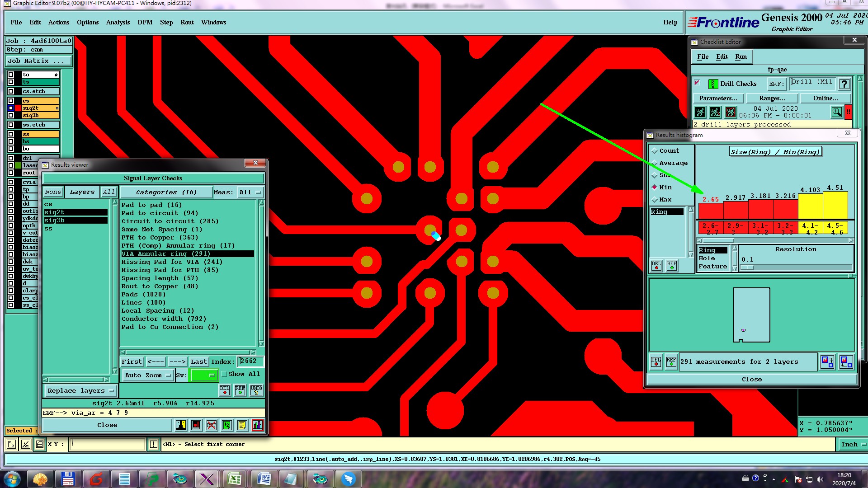Click the Ranges... button
Image resolution: width=868 pixels, height=488 pixels.
click(772, 98)
